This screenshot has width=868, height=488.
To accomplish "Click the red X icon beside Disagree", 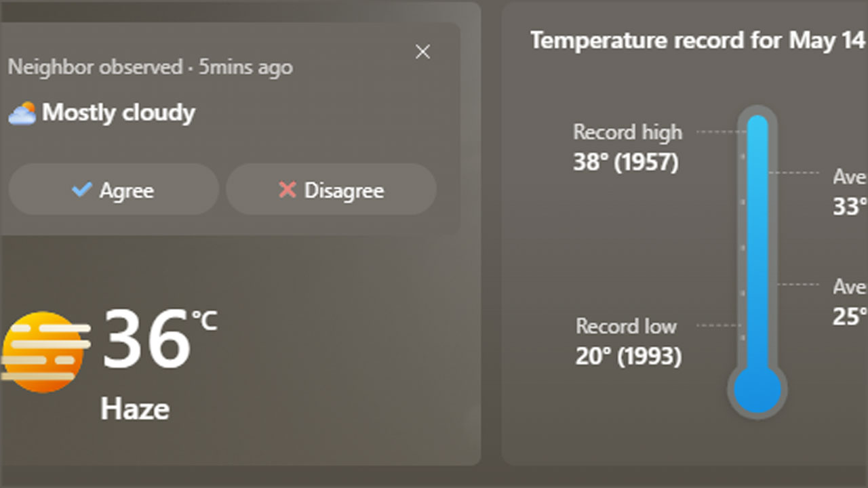I will pos(288,190).
